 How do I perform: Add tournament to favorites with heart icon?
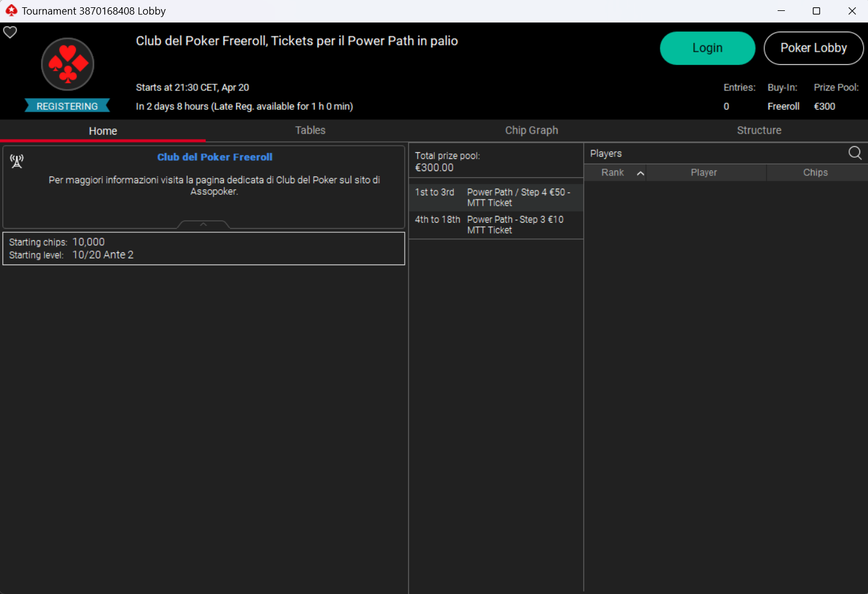click(x=10, y=32)
